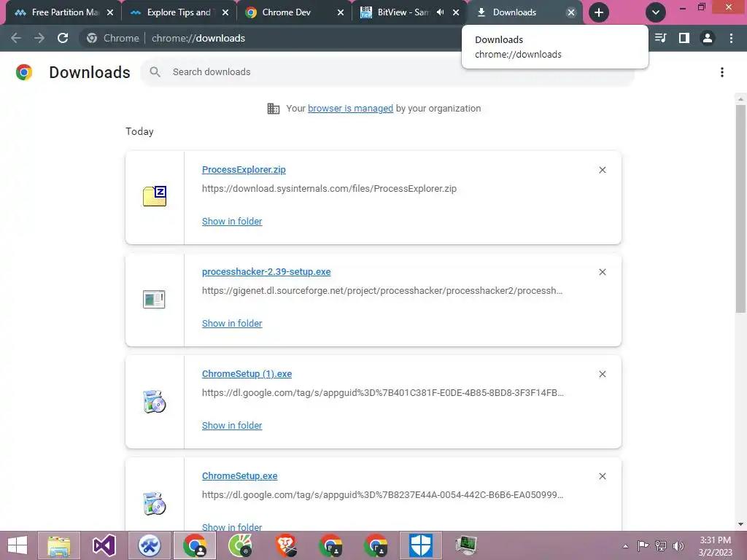The image size is (747, 560).
Task: Open the blue tools app on taskbar
Action: pyautogui.click(x=150, y=545)
